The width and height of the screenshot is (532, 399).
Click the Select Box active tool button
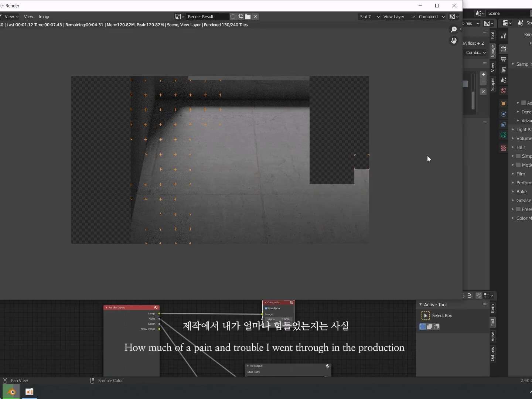coord(426,316)
